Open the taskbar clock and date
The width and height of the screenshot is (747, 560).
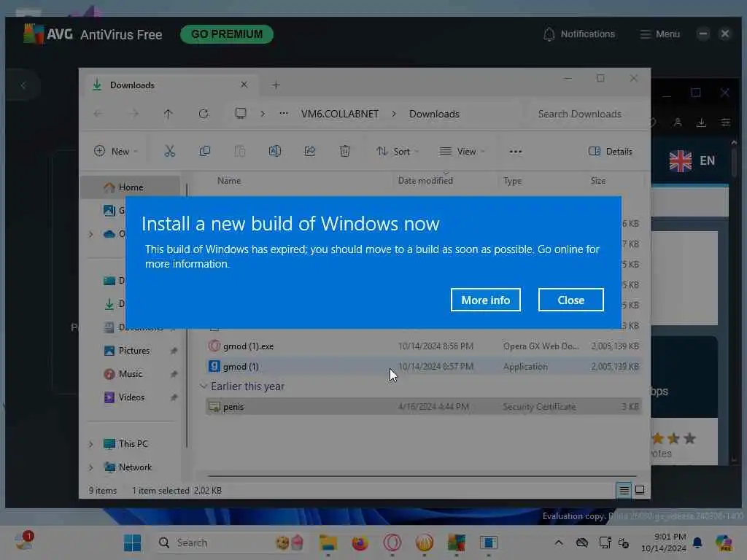click(664, 542)
